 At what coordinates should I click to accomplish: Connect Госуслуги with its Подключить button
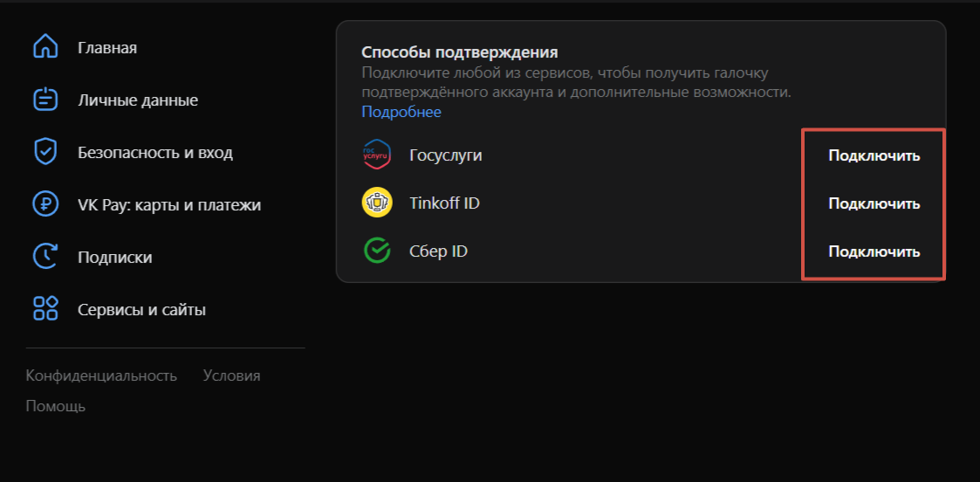click(874, 155)
